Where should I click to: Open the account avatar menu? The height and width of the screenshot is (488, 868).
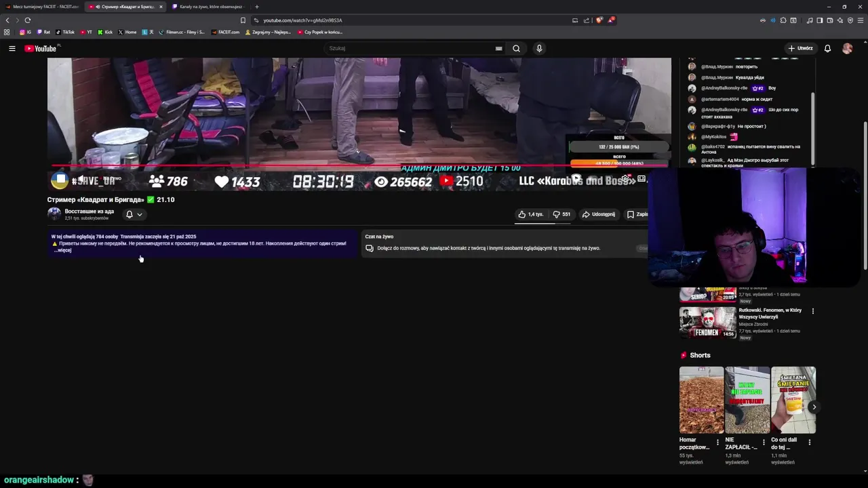pyautogui.click(x=847, y=48)
